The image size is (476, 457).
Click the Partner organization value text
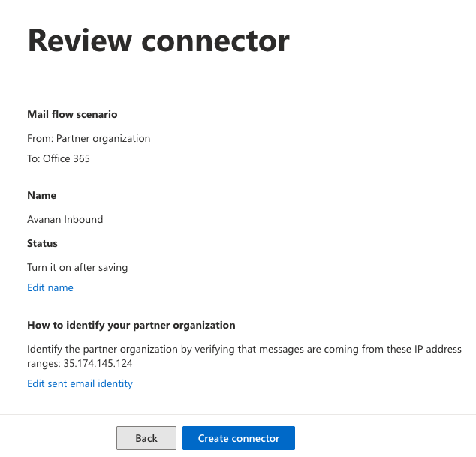(x=103, y=138)
